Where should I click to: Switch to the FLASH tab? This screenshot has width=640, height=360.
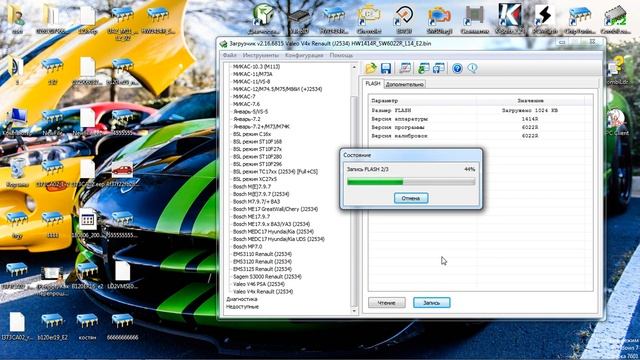point(373,84)
